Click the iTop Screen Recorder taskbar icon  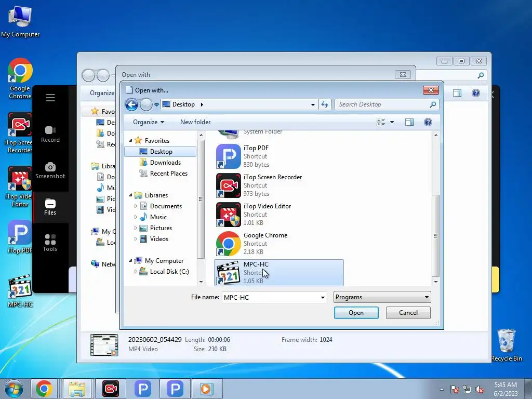tap(111, 389)
